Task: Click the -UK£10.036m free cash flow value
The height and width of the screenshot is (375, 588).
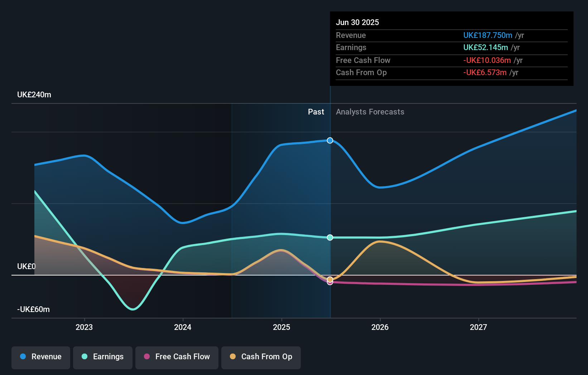Action: tap(487, 60)
